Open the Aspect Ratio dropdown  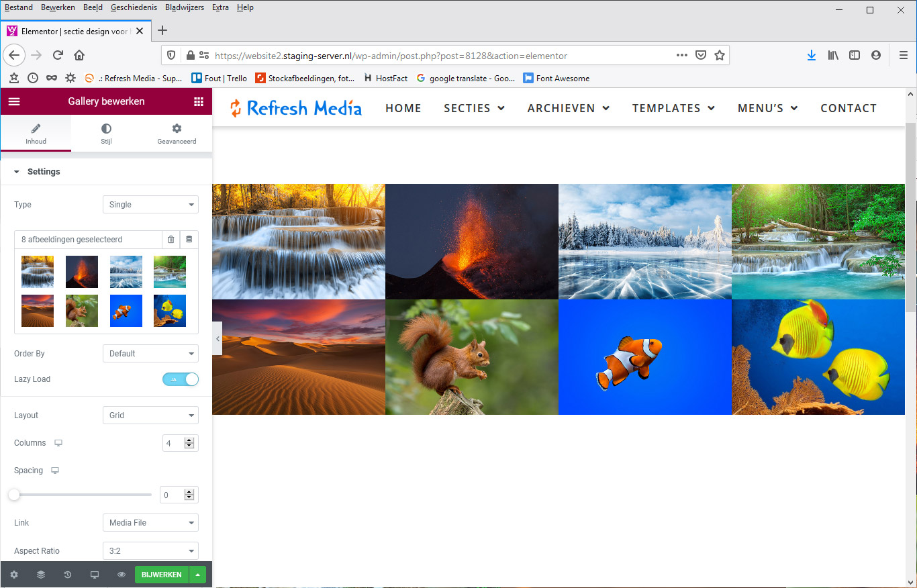coord(150,551)
